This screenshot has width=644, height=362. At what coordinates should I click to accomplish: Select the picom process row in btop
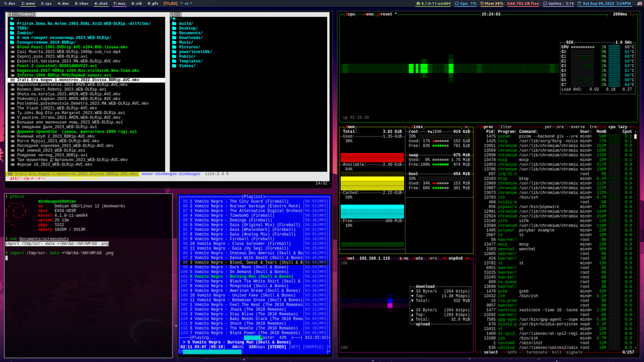pos(558,136)
